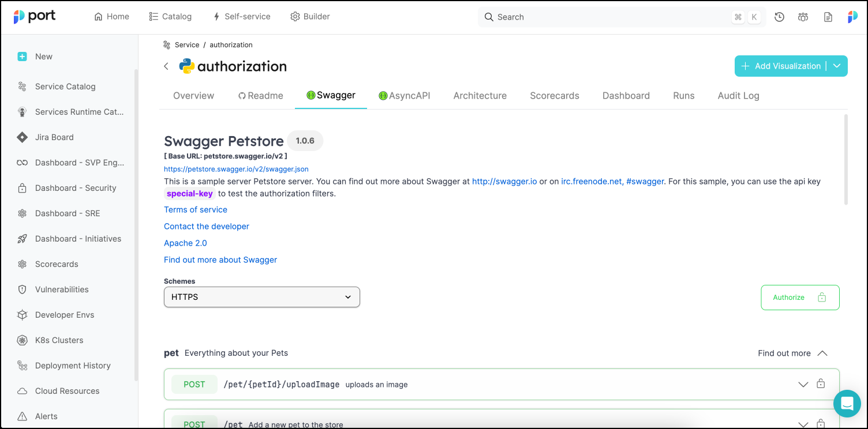Open the documentation page icon in header

[828, 17]
